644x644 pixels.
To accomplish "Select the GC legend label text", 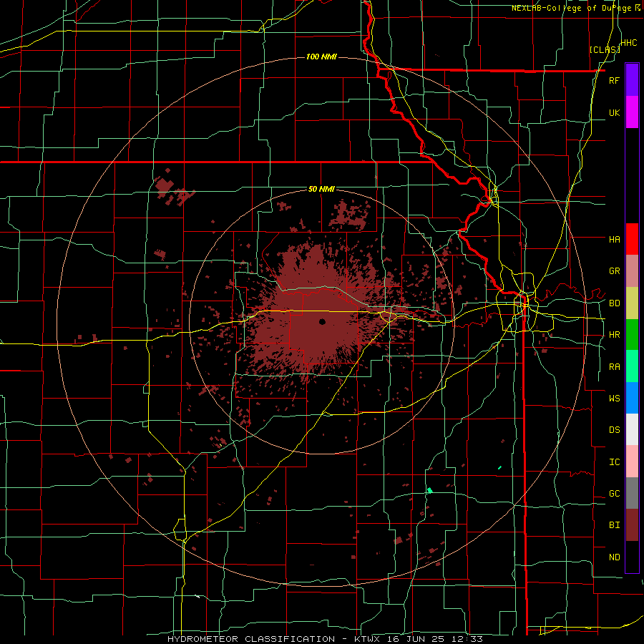I will pos(614,494).
